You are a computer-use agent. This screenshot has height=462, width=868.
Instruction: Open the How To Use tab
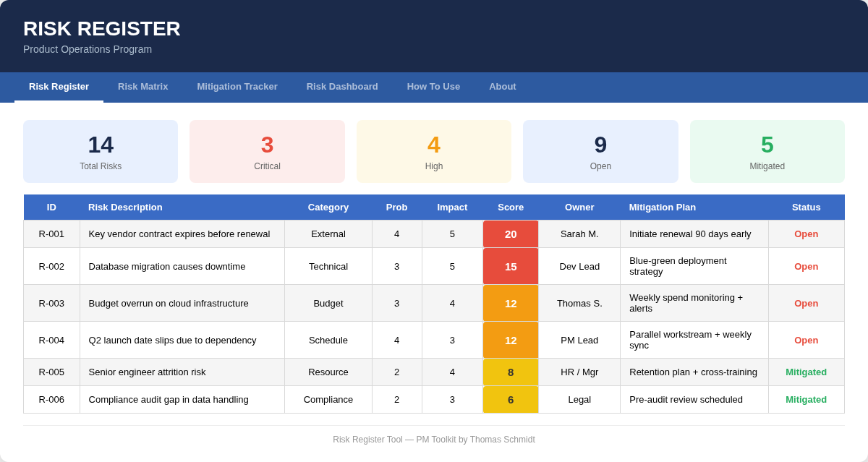click(433, 86)
